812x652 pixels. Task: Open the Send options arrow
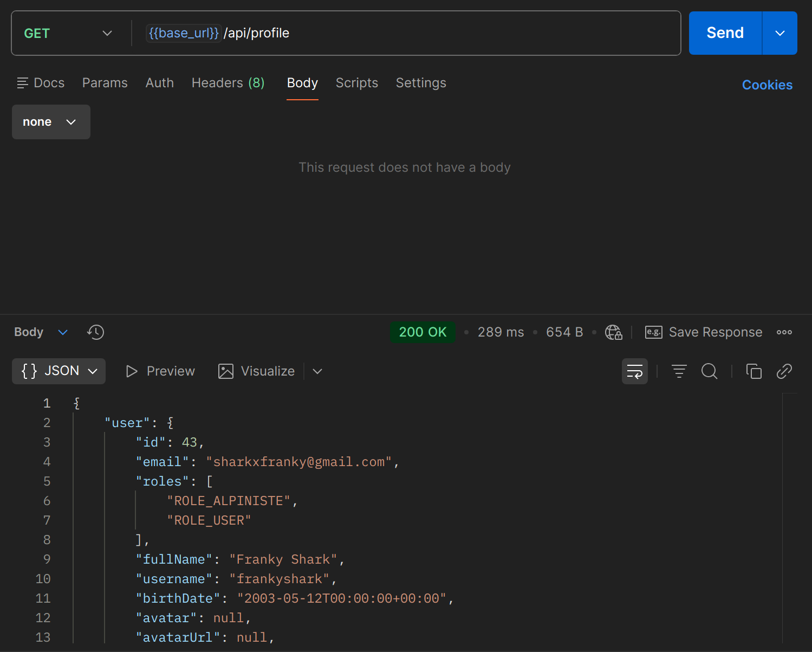click(x=779, y=33)
